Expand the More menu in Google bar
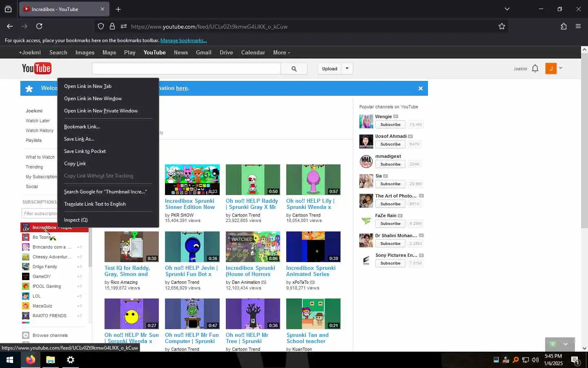 pyautogui.click(x=282, y=52)
